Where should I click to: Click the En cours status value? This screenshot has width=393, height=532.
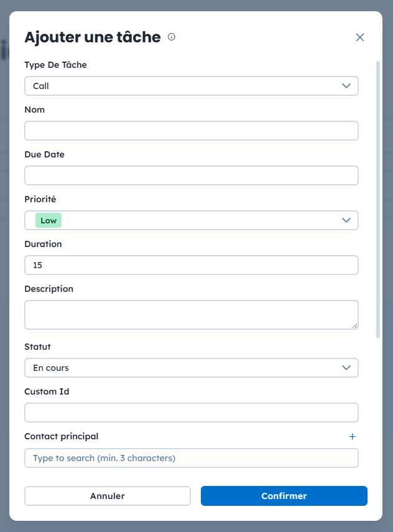click(x=51, y=368)
